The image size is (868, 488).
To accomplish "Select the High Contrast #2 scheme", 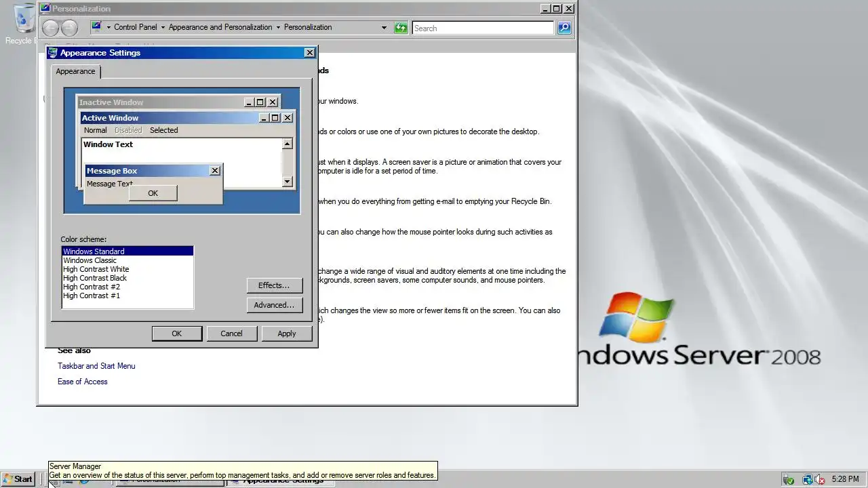I will (x=127, y=287).
